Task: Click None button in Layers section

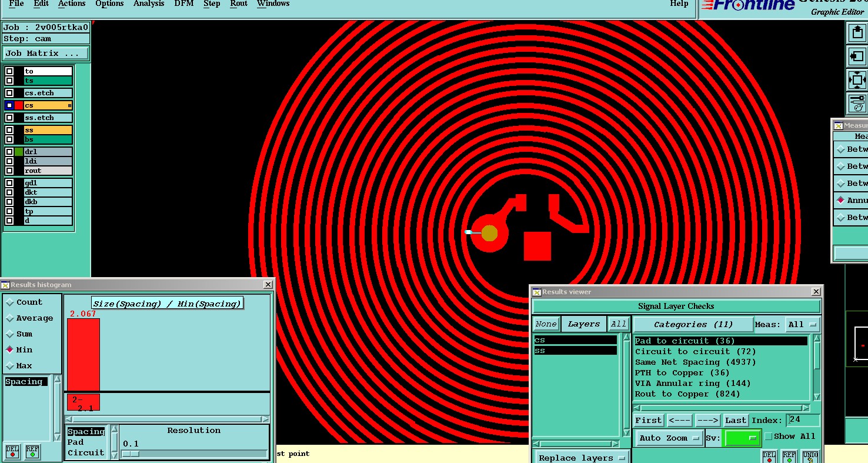Action: 546,324
